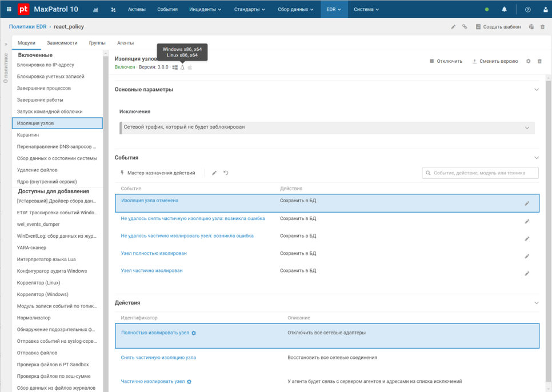Delete the module with trash icon
The width and height of the screenshot is (552, 392).
[x=539, y=61]
